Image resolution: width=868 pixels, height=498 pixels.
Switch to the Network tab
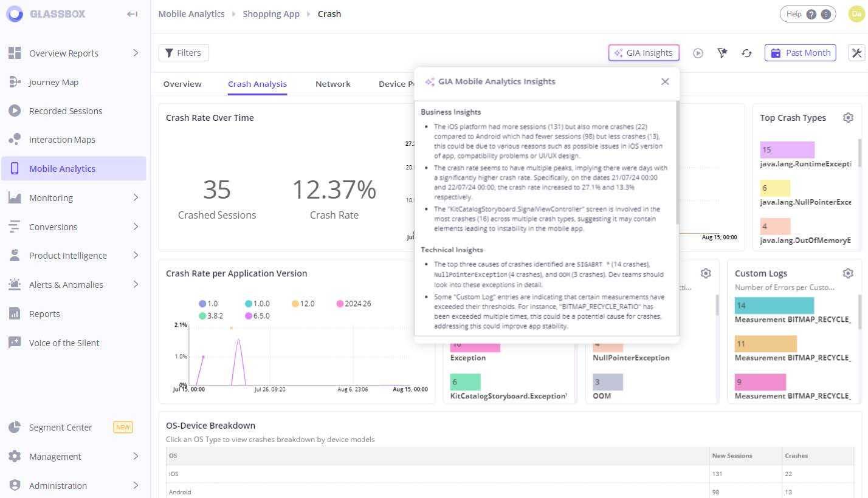[332, 84]
